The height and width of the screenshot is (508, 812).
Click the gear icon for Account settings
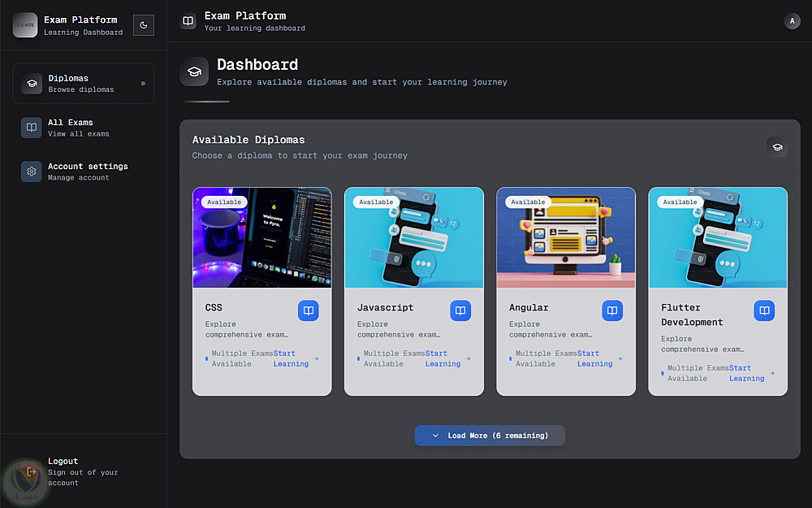(32, 171)
